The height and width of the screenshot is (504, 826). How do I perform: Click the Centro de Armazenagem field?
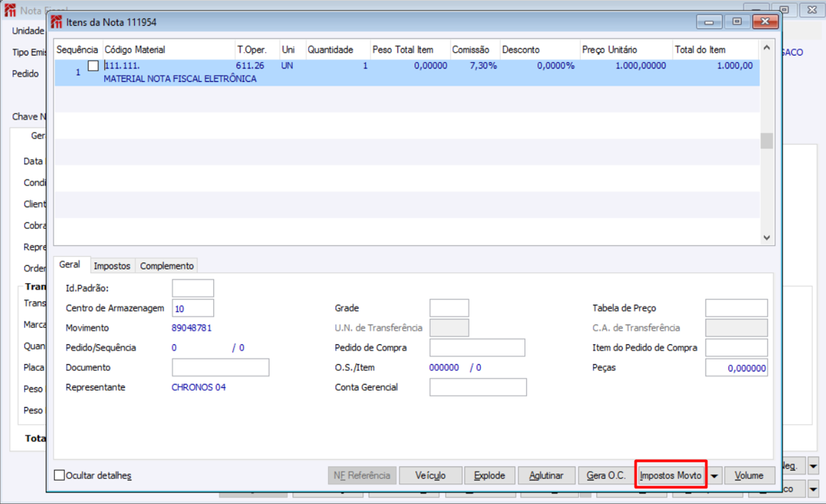(193, 308)
